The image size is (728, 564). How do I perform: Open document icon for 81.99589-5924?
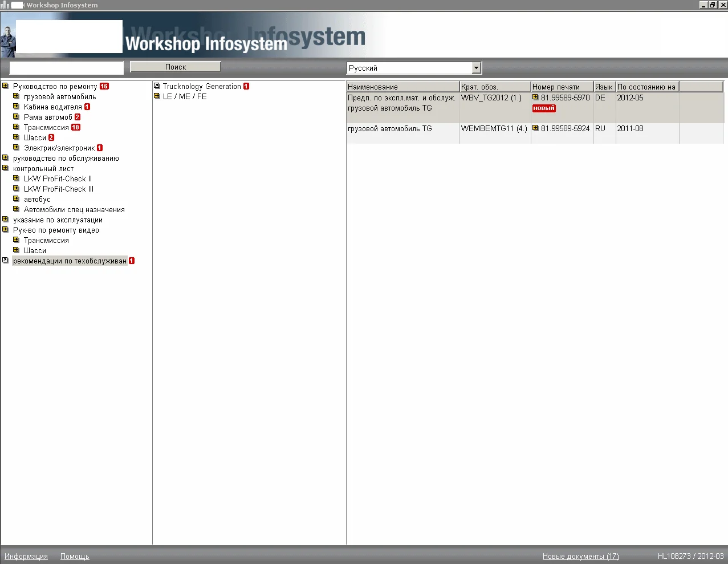pos(536,128)
